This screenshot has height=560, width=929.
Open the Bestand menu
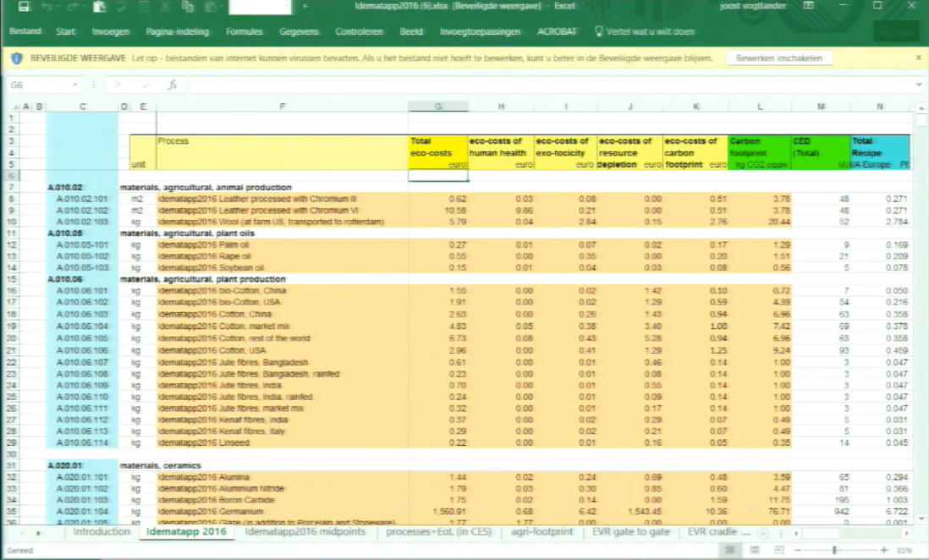(25, 31)
